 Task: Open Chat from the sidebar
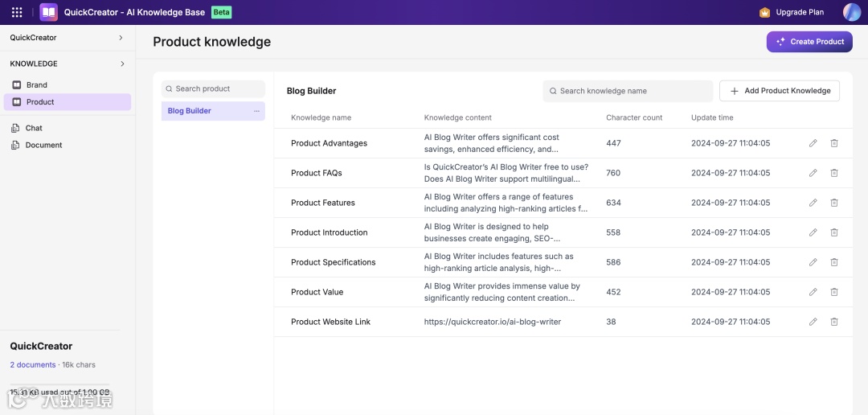34,128
